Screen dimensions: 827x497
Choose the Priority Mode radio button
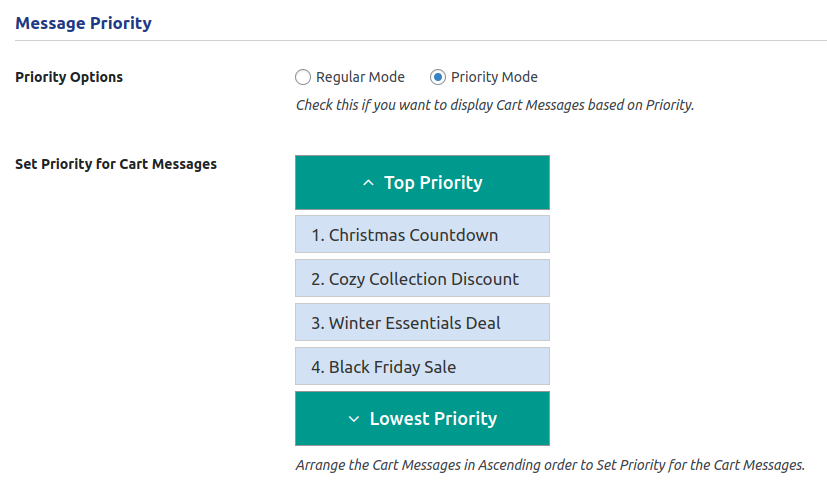click(x=438, y=77)
